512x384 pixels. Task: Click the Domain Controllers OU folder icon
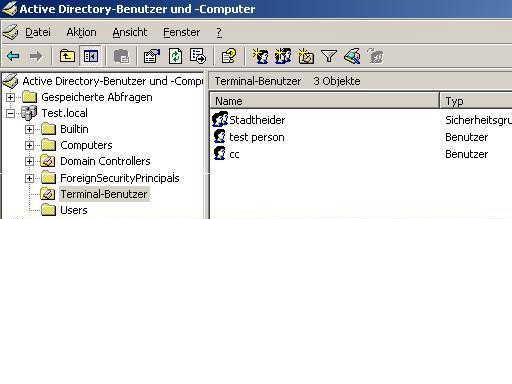tap(48, 161)
